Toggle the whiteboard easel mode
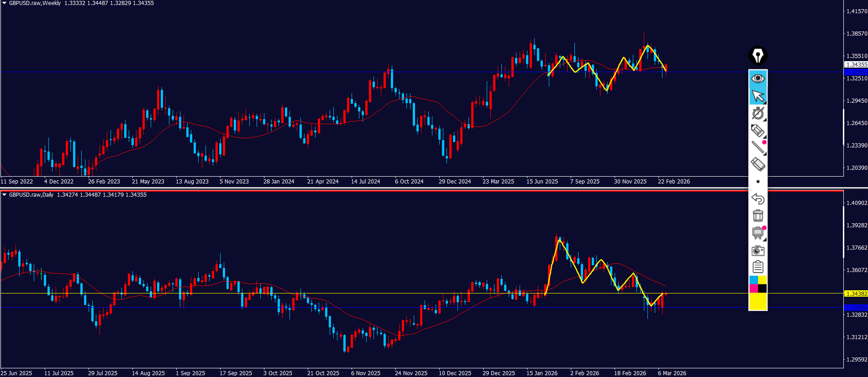 click(758, 233)
